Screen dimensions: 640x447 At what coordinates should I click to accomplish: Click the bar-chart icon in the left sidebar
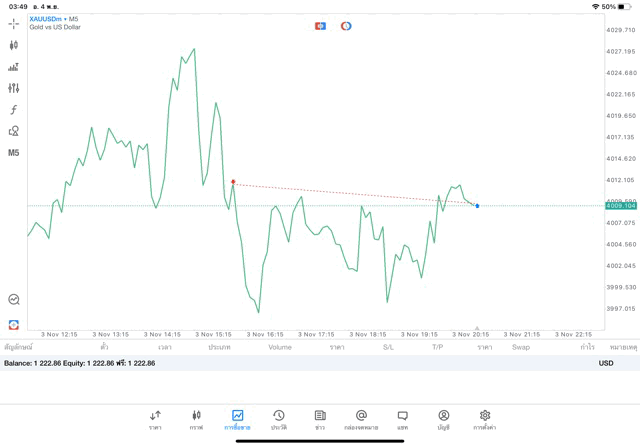(x=13, y=67)
